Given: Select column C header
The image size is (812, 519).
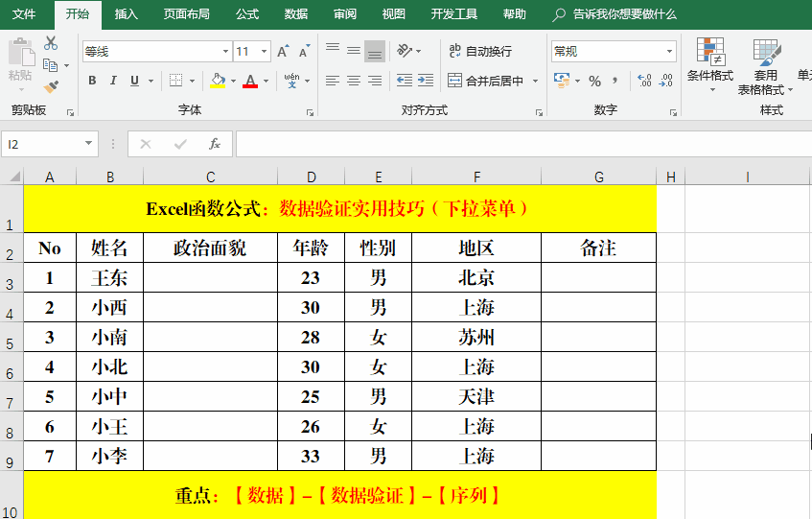Looking at the screenshot, I should point(210,177).
